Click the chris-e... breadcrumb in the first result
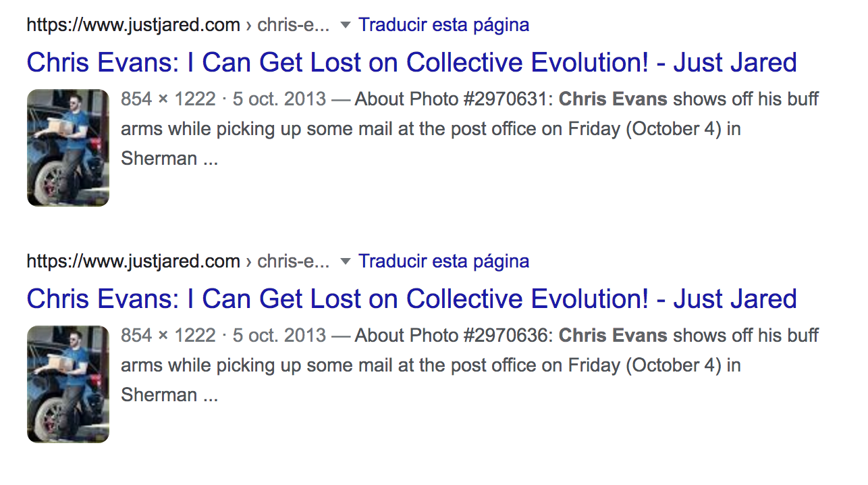The image size is (868, 485). coord(294,26)
